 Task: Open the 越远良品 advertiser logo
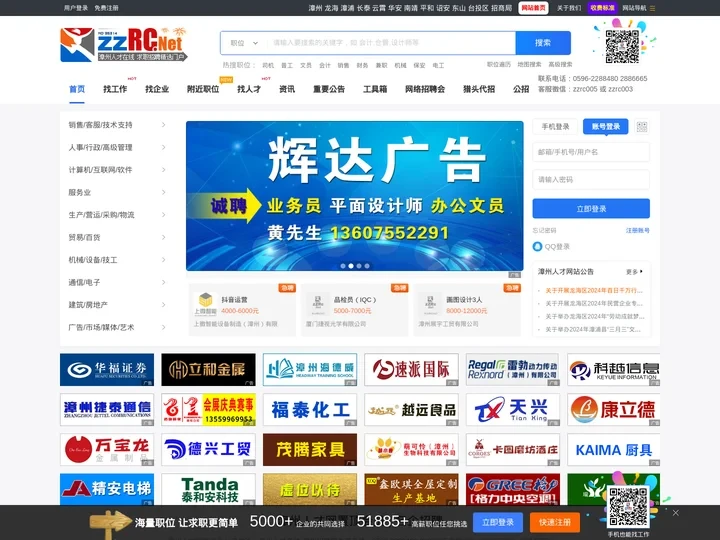coord(411,410)
